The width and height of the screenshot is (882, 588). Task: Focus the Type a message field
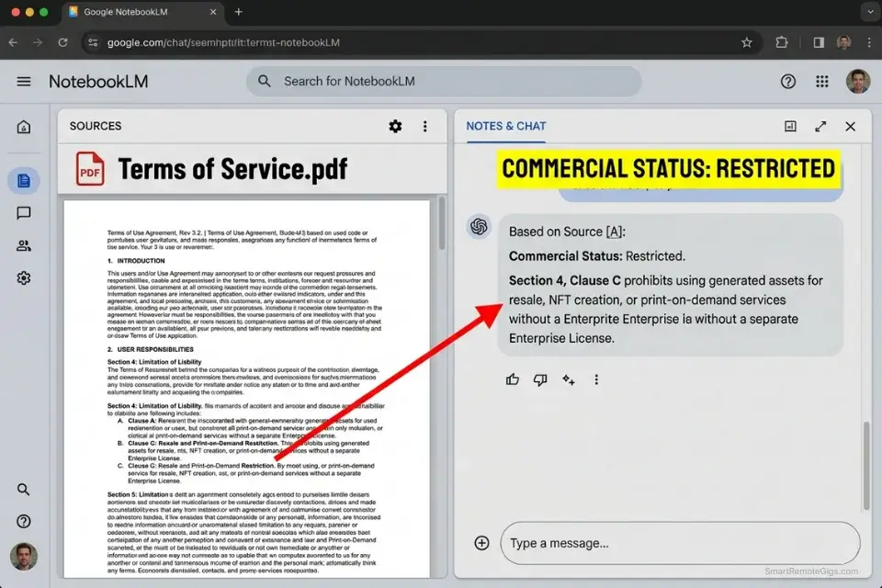[x=680, y=543]
